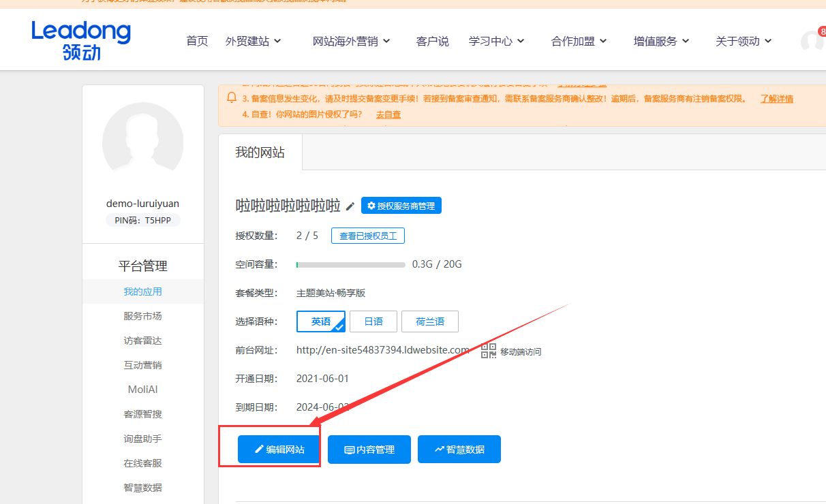Screen dimensions: 826x504
Task: Click the QR code mobile access icon
Action: coord(489,351)
